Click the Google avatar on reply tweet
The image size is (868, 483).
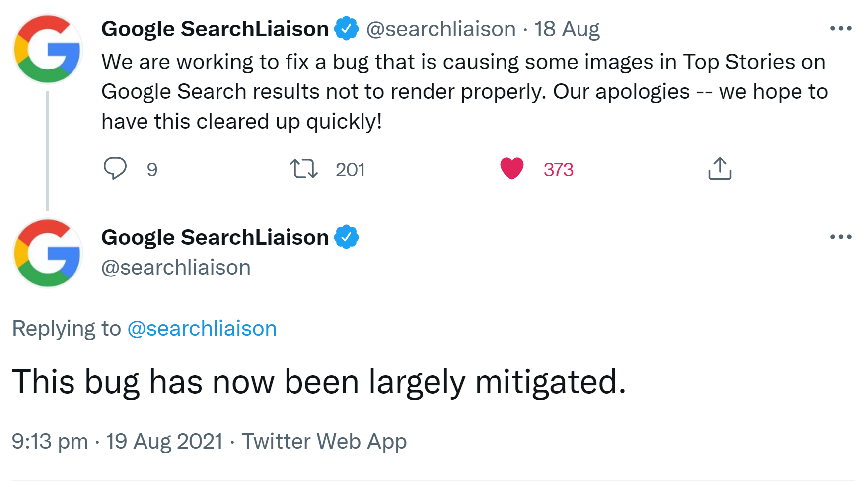pyautogui.click(x=48, y=253)
